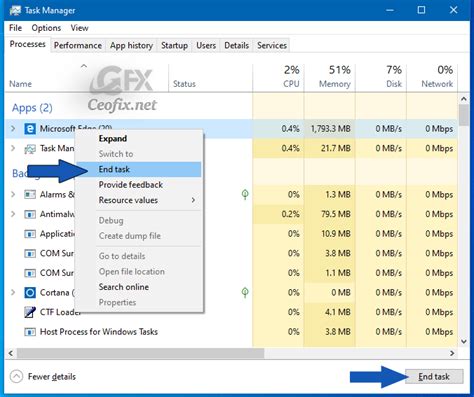The width and height of the screenshot is (474, 397).
Task: Click the green leaf status icon beside Cortana
Action: click(245, 293)
